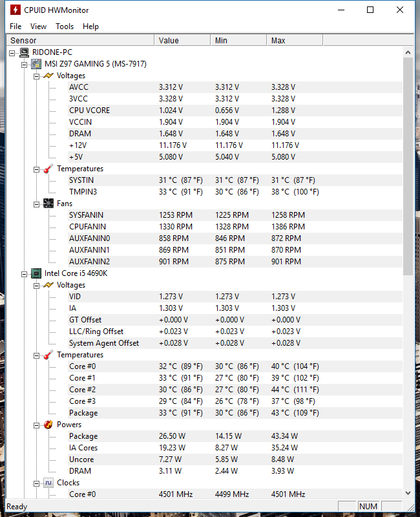Screen dimensions: 420x517
Task: Click the CPU Temperatures thermometer icon
Action: (48, 355)
